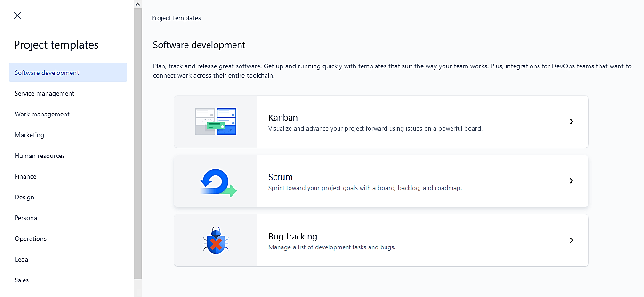Close the Project templates panel
This screenshot has width=644, height=297.
click(17, 16)
